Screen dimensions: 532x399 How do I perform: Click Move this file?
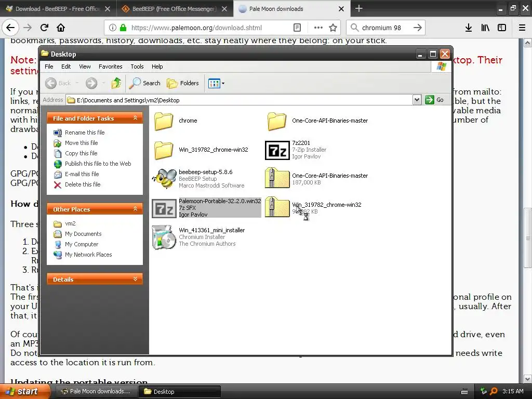click(x=81, y=143)
